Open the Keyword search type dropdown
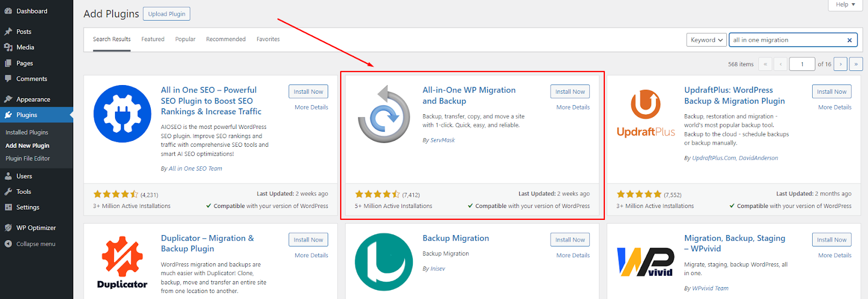The width and height of the screenshot is (868, 299). 706,40
